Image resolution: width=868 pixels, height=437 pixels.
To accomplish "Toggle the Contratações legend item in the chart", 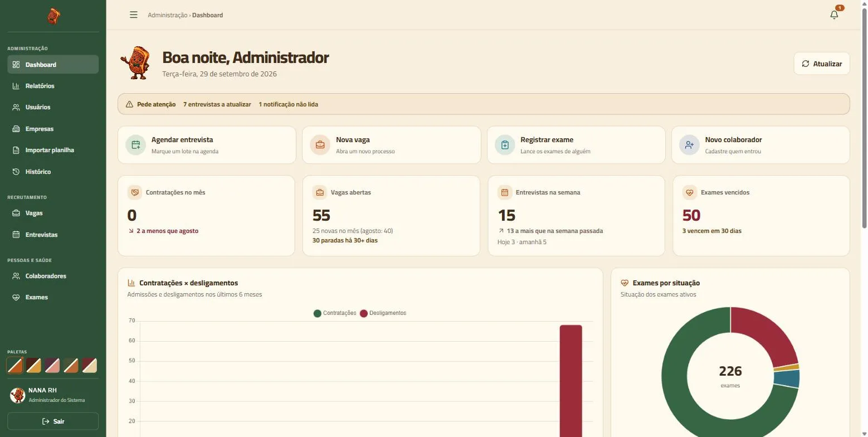I will [x=335, y=313].
